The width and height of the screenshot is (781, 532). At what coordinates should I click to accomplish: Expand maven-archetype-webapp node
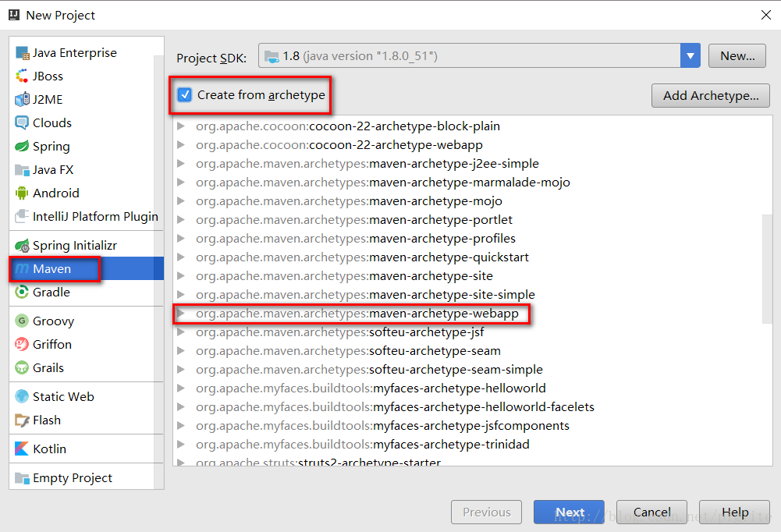coord(181,314)
